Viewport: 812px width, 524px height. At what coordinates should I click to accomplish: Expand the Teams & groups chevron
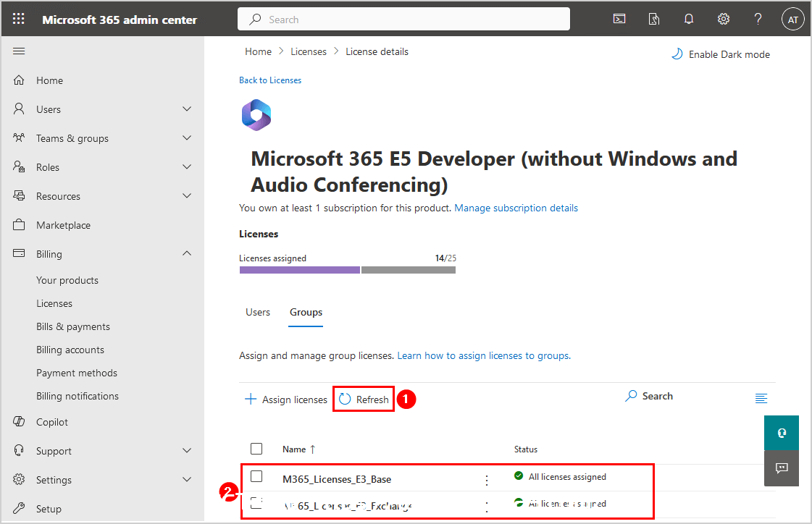point(187,138)
